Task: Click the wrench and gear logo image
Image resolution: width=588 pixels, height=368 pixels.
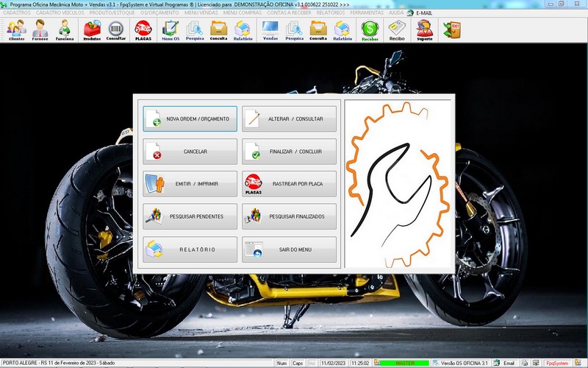Action: tap(398, 184)
